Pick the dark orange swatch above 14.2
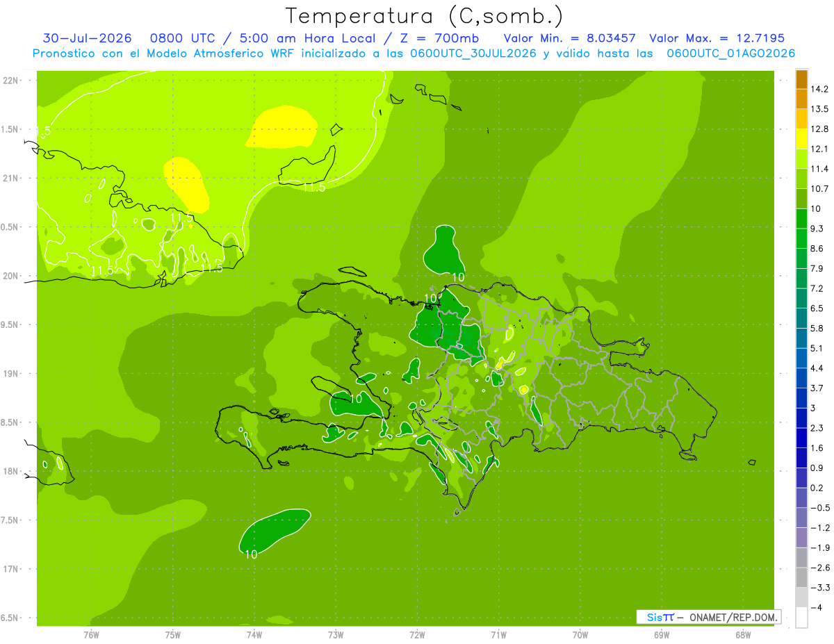 (801, 79)
